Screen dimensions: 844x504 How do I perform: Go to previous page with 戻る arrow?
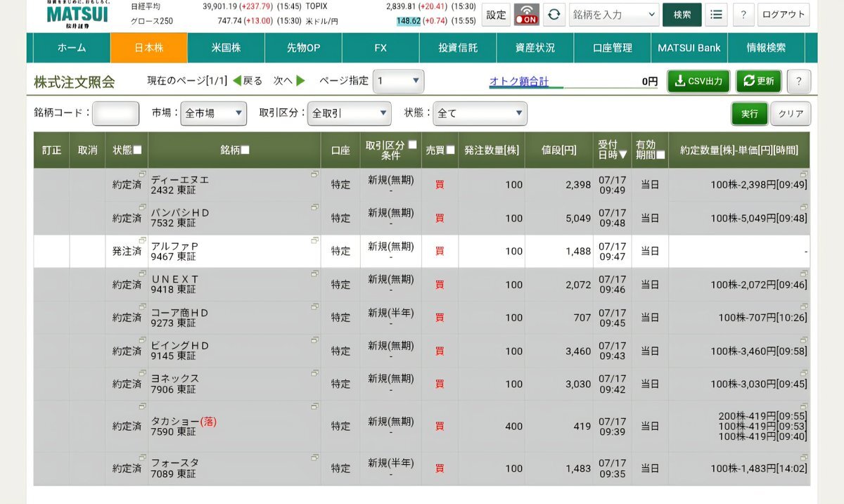[247, 81]
